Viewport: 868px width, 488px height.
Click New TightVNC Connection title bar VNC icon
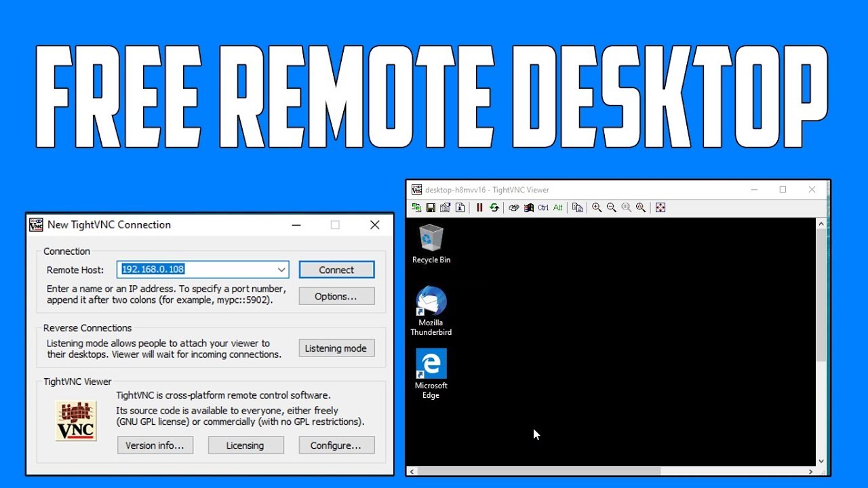coord(37,225)
